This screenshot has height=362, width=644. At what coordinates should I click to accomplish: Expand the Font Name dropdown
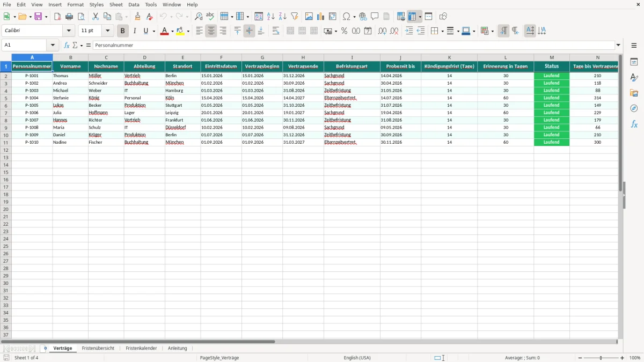pos(69,31)
